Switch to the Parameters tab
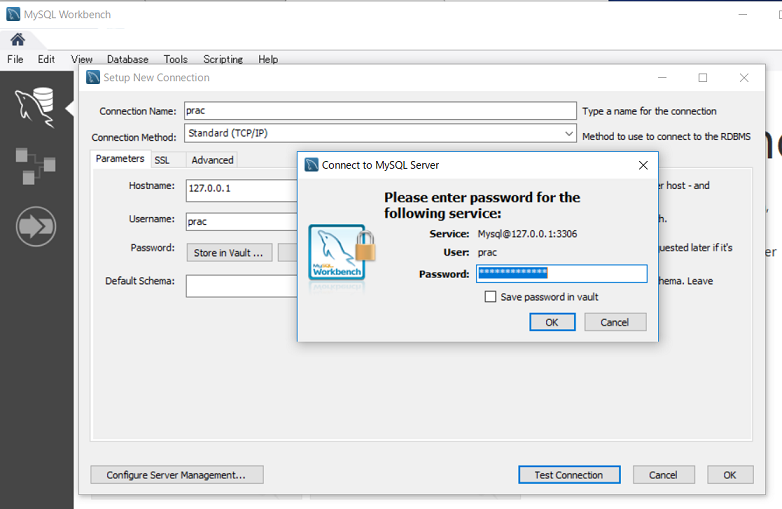Viewport: 782px width, 509px height. 120,159
